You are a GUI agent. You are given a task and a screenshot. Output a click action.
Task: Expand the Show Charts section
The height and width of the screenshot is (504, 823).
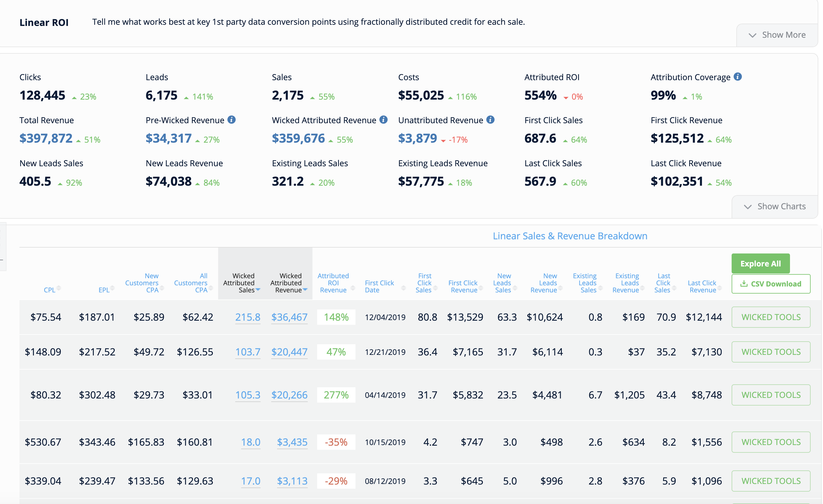click(x=775, y=206)
